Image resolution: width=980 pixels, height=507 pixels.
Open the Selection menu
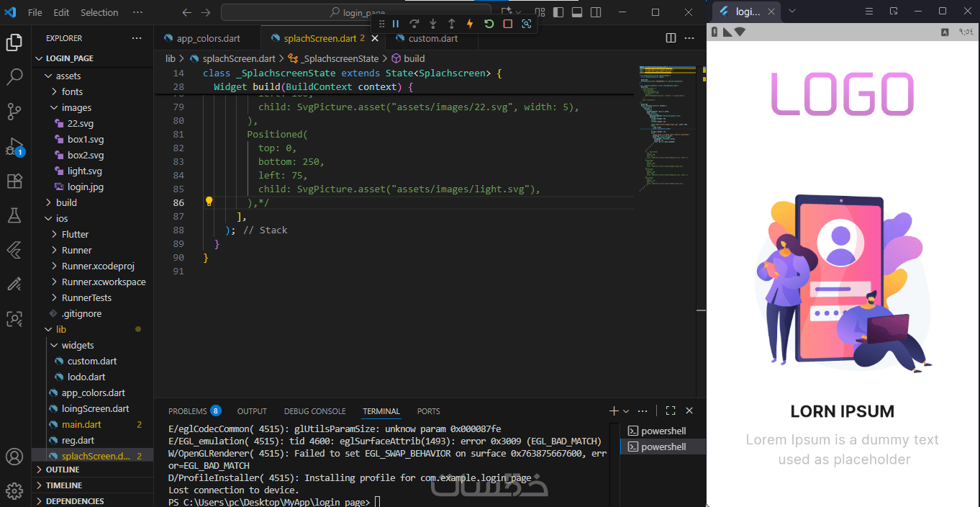coord(99,12)
